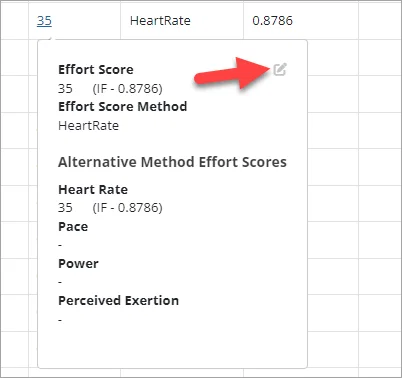The width and height of the screenshot is (402, 378).
Task: Click empty cell right of 0.8786
Action: coord(380,20)
